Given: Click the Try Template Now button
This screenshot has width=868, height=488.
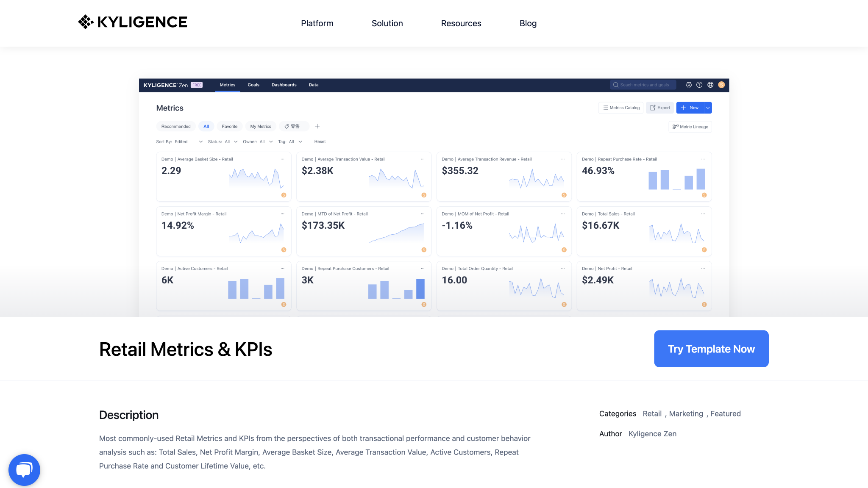Looking at the screenshot, I should tap(711, 349).
